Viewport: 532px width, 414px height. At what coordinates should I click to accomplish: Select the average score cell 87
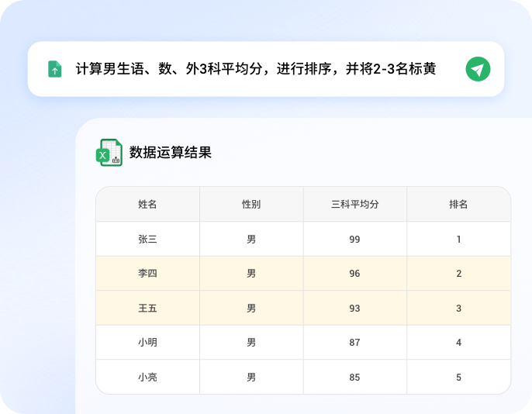coord(354,342)
